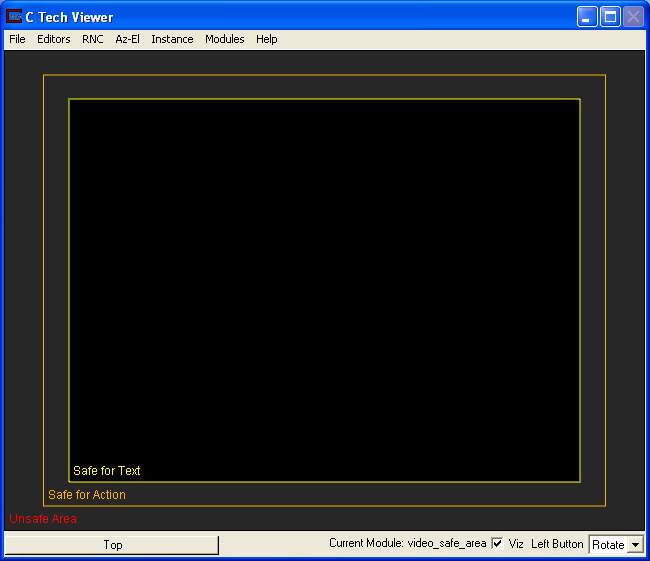Click the 'Current Module: video_safe_area' text
650x561 pixels.
(407, 543)
